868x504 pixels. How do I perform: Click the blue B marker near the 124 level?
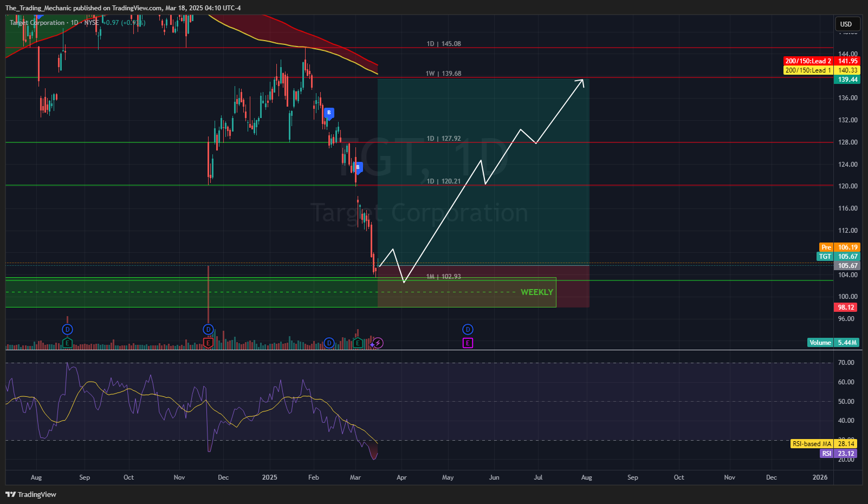click(x=358, y=167)
